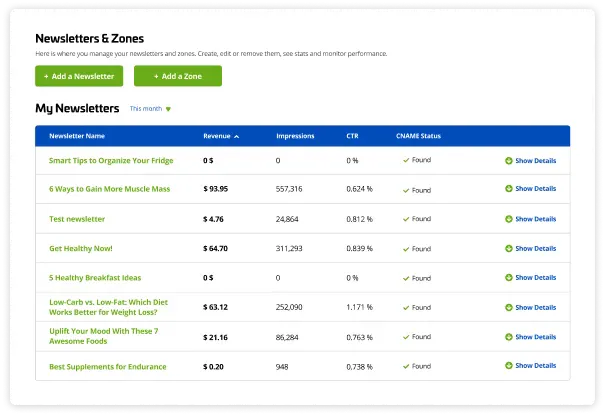This screenshot has width=605, height=415.
Task: Click Found checkmark in Smart Tips row
Action: click(x=406, y=160)
